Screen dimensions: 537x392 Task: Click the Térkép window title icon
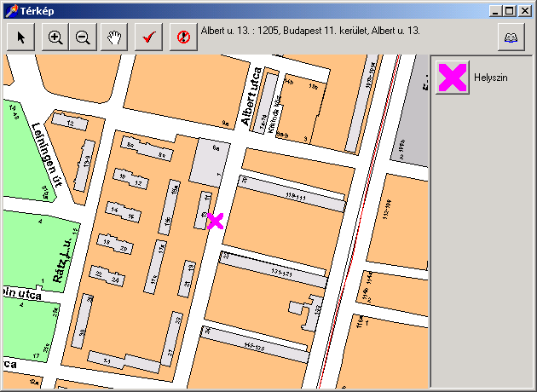click(9, 10)
